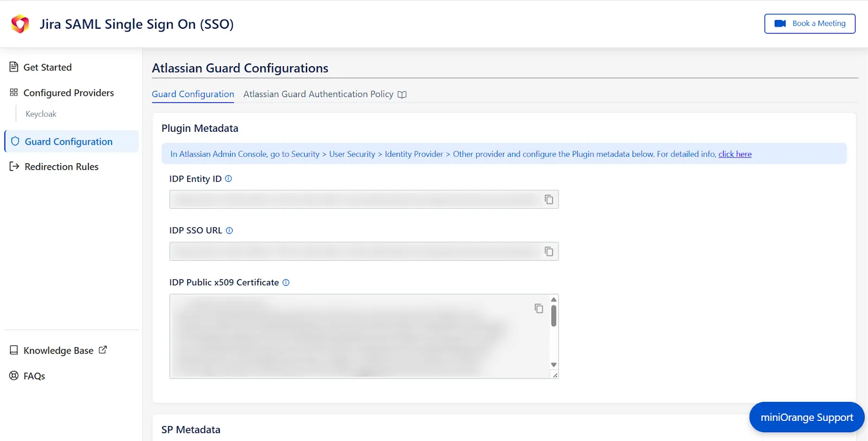Click the Redirection Rules arrow icon

[x=15, y=166]
